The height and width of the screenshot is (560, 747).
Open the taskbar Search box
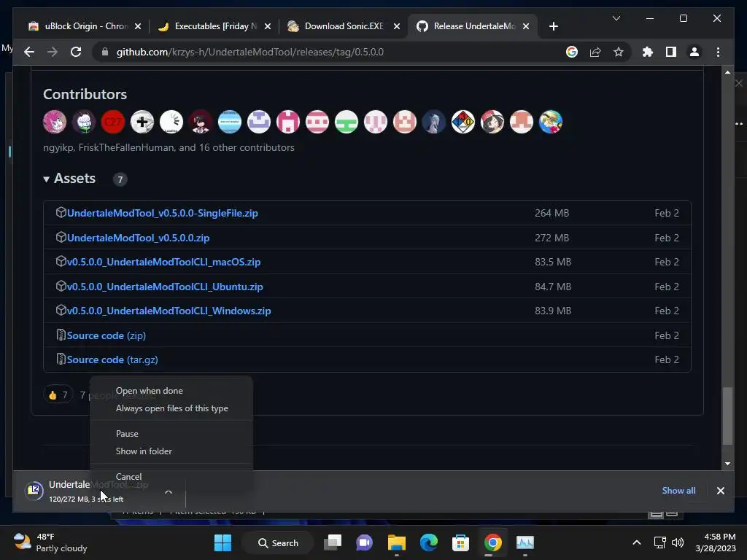tap(278, 542)
